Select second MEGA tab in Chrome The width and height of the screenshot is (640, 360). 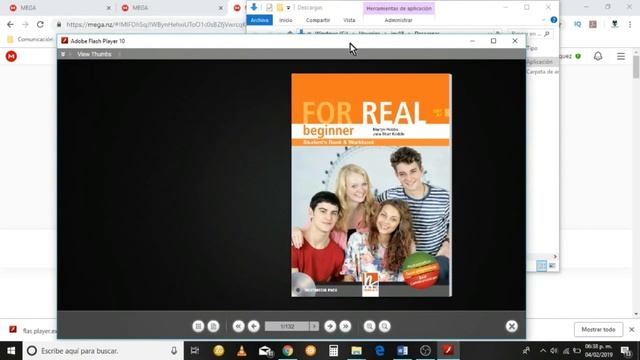[x=171, y=8]
